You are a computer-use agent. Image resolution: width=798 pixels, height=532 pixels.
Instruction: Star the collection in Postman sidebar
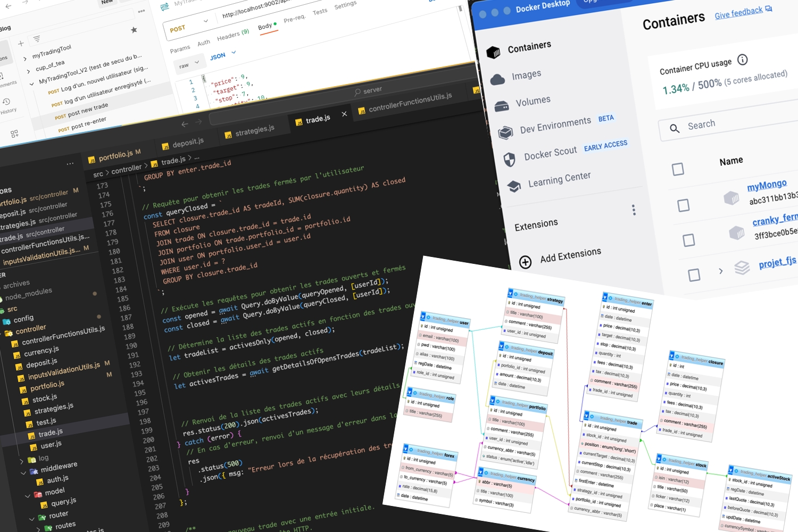click(134, 30)
